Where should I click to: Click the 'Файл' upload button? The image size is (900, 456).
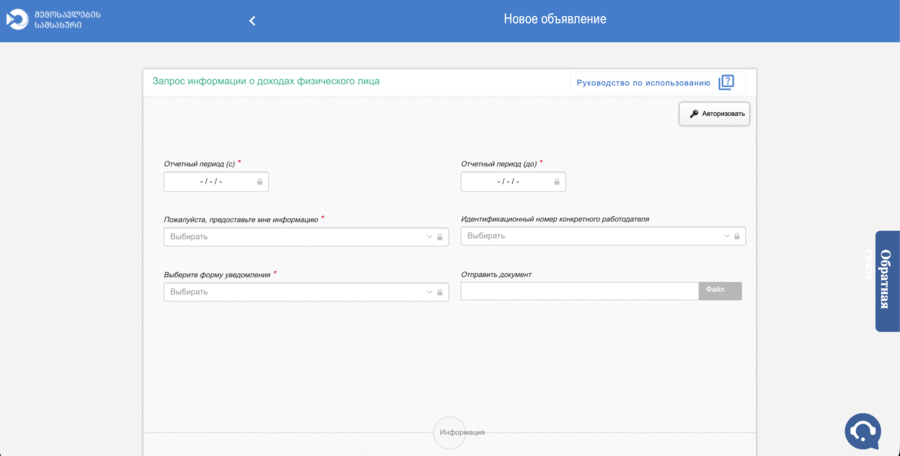719,291
